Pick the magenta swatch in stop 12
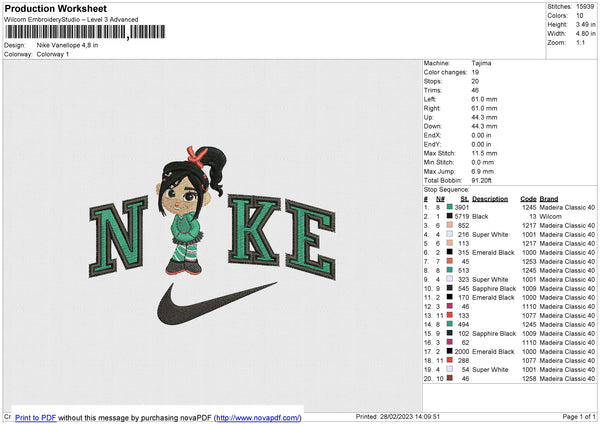 pyautogui.click(x=450, y=306)
